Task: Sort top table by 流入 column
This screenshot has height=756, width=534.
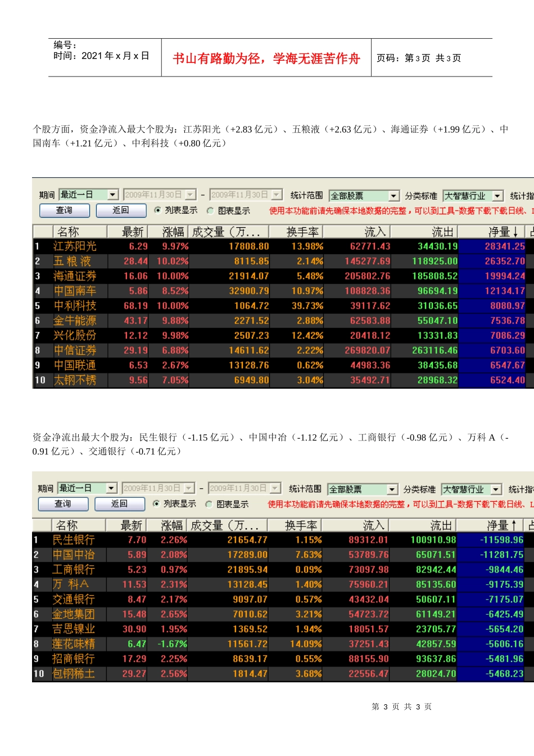Action: point(357,232)
